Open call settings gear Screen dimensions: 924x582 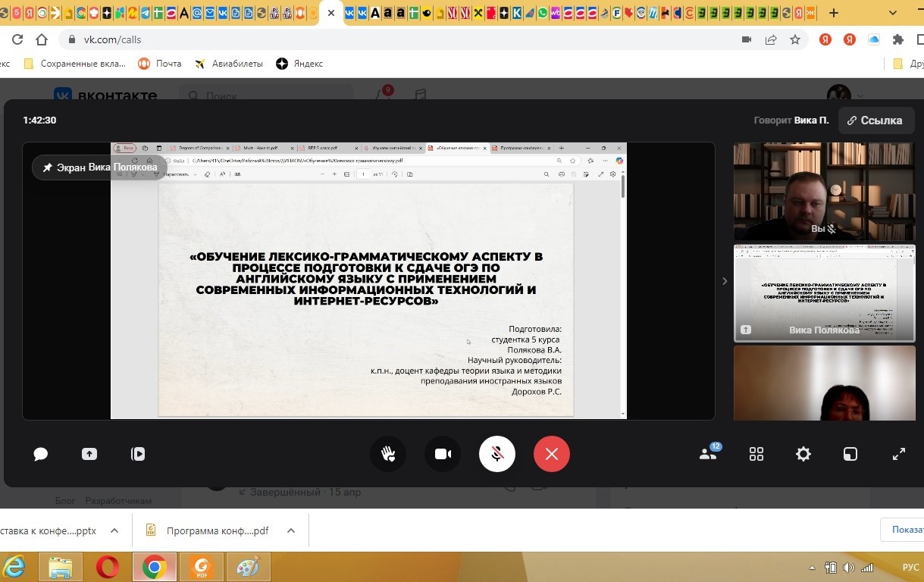(803, 454)
